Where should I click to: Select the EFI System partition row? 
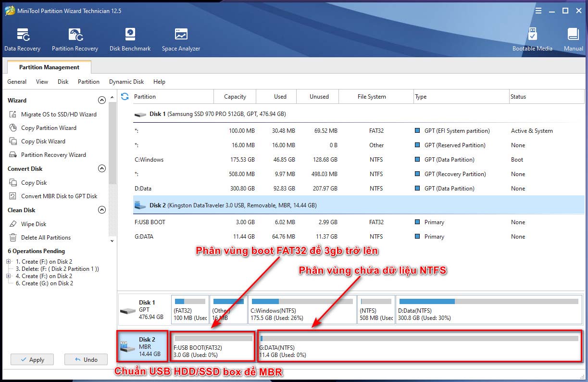click(359, 131)
